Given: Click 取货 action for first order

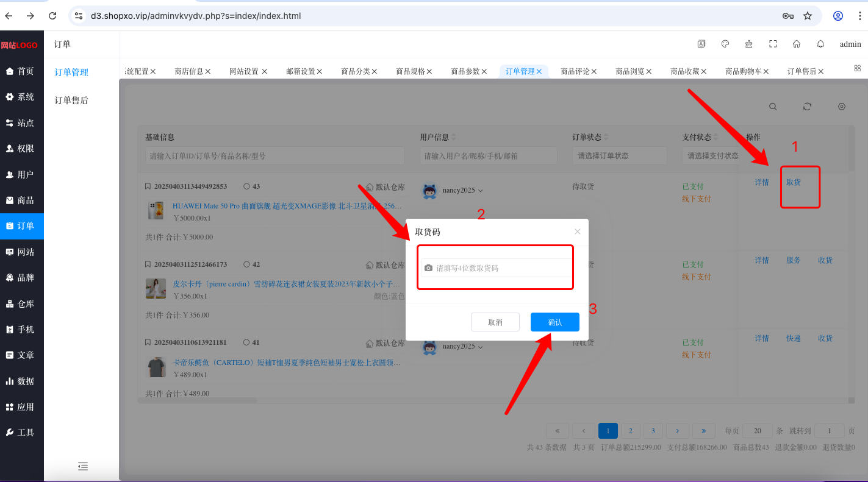Looking at the screenshot, I should point(794,182).
